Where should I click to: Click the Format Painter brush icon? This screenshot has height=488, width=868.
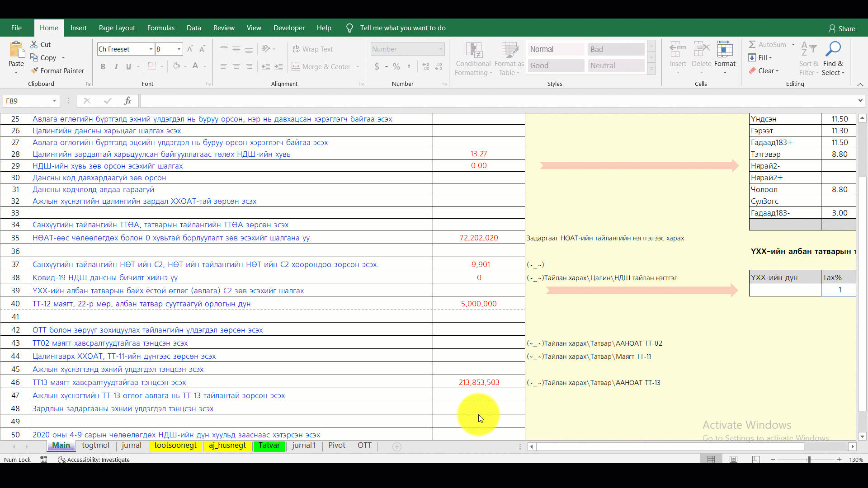[34, 70]
